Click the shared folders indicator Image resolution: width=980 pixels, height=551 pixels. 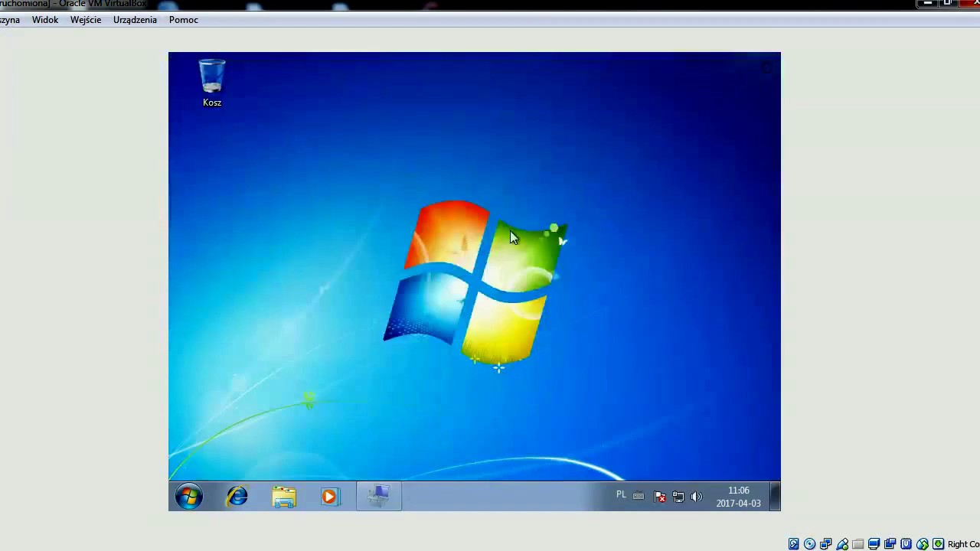(x=858, y=544)
